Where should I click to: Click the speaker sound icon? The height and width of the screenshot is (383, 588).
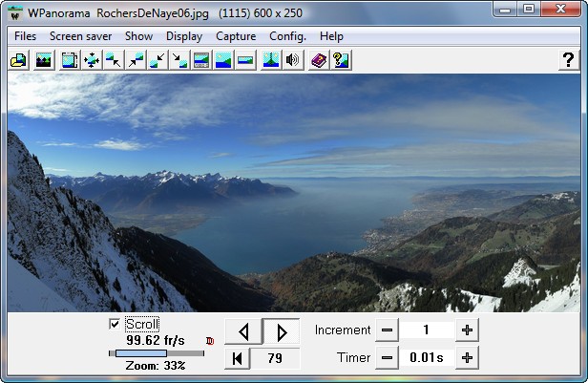pos(293,61)
